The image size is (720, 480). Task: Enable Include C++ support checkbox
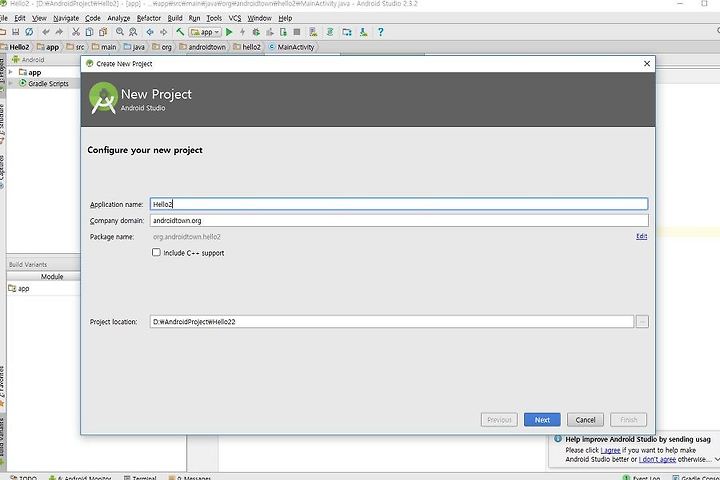156,252
